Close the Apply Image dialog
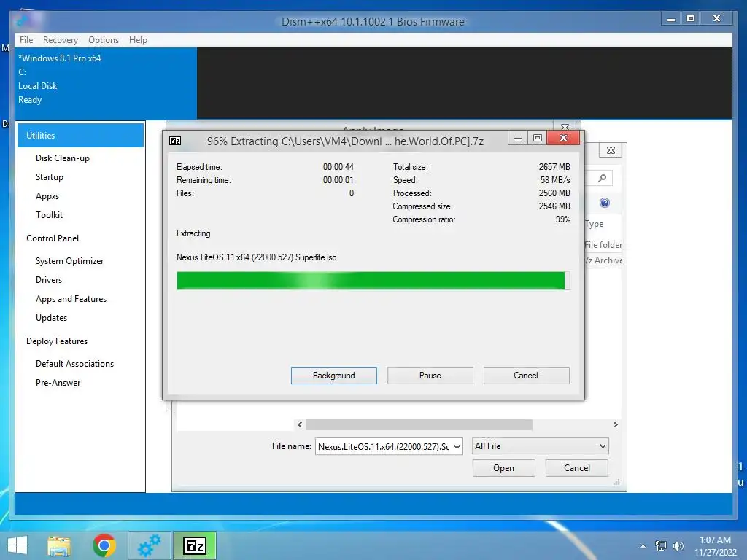This screenshot has width=747, height=560. pyautogui.click(x=565, y=127)
